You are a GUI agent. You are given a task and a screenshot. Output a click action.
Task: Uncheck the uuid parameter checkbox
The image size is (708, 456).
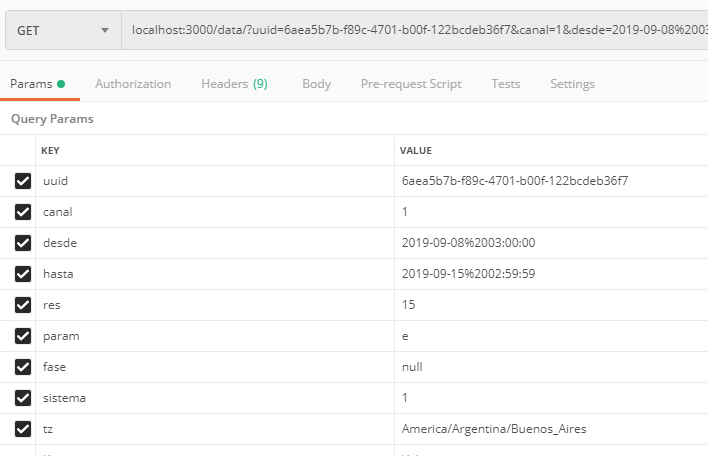(23, 181)
